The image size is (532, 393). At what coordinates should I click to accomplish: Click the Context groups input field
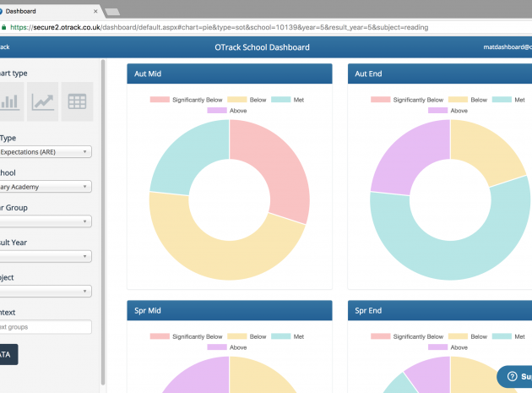46,326
